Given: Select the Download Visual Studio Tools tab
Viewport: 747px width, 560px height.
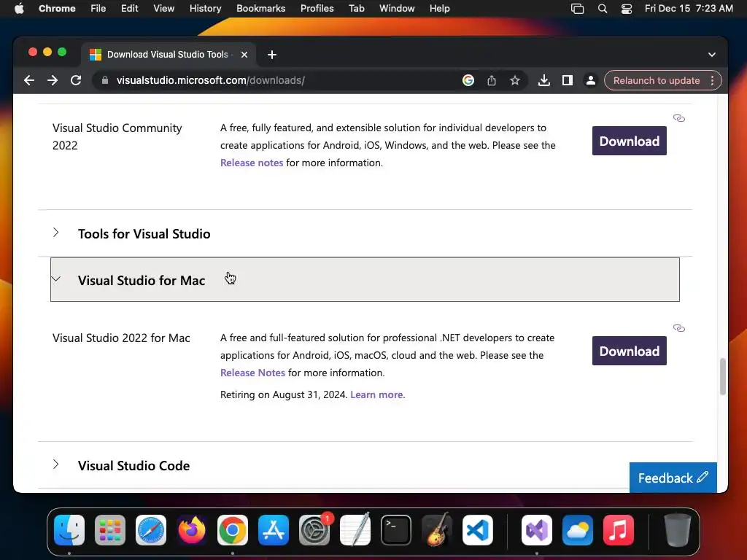Looking at the screenshot, I should coord(168,55).
